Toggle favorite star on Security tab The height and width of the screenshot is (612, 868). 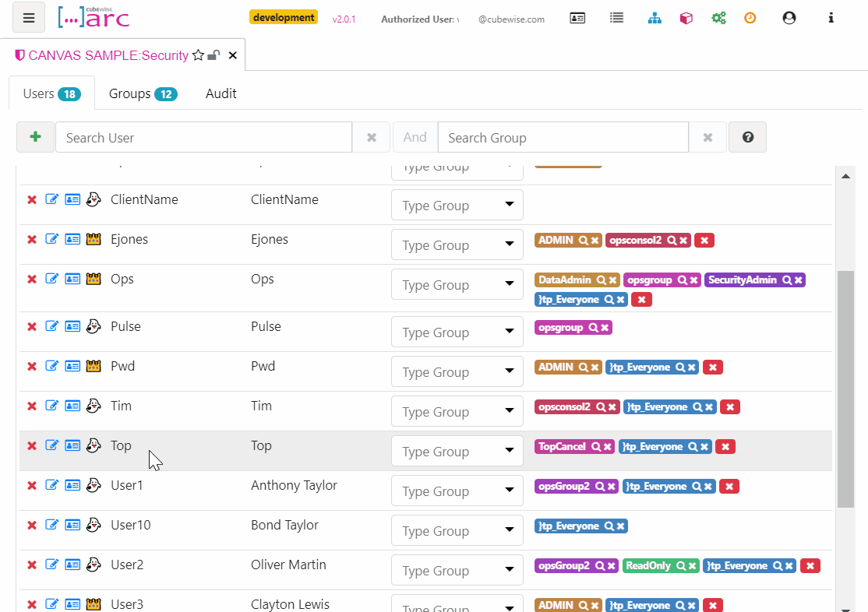point(198,55)
